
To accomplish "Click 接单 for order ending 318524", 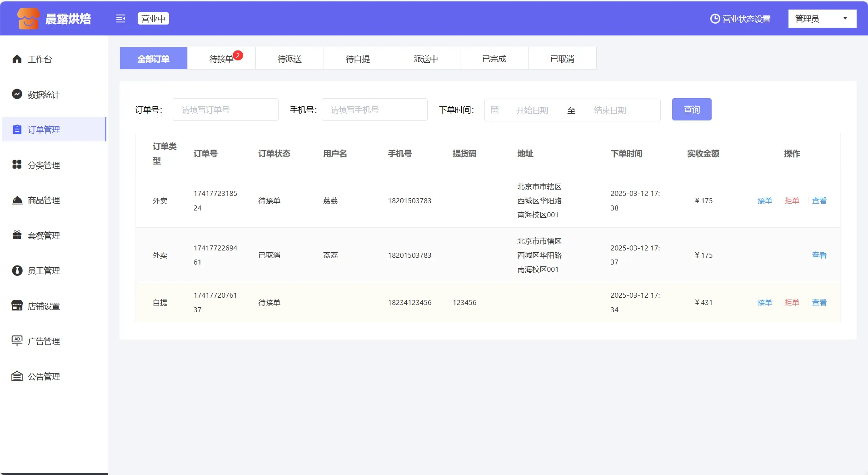I will click(x=764, y=200).
